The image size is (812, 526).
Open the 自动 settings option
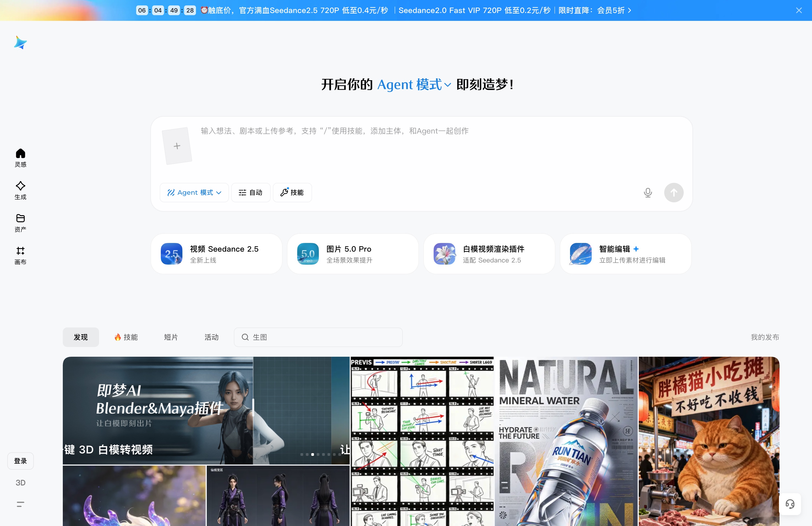coord(251,193)
